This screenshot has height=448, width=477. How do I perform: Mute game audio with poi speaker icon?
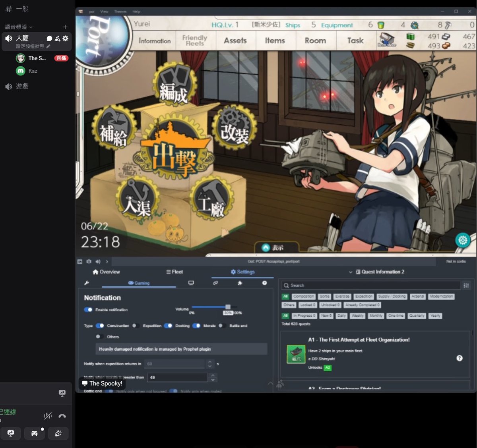click(x=98, y=261)
